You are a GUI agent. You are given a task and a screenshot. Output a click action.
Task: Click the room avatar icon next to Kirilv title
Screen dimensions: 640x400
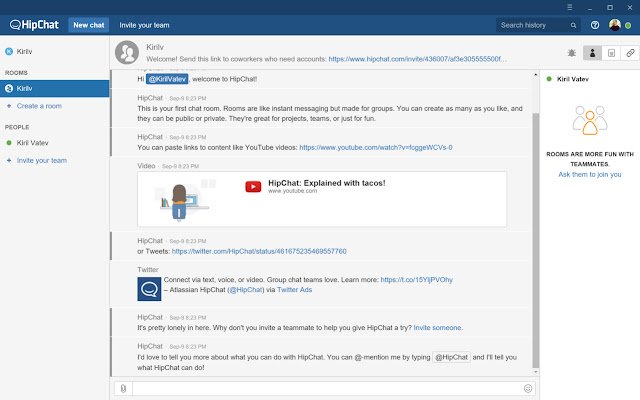pyautogui.click(x=127, y=52)
